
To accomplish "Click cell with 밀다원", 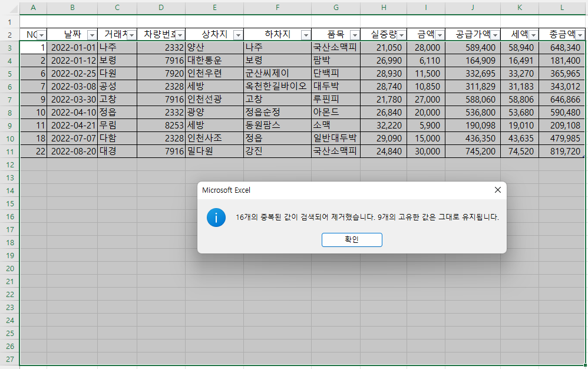I will pos(214,151).
